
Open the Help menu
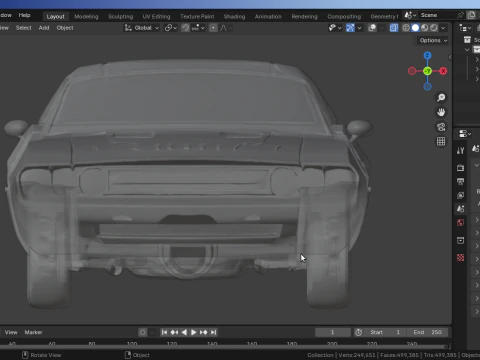tap(24, 15)
